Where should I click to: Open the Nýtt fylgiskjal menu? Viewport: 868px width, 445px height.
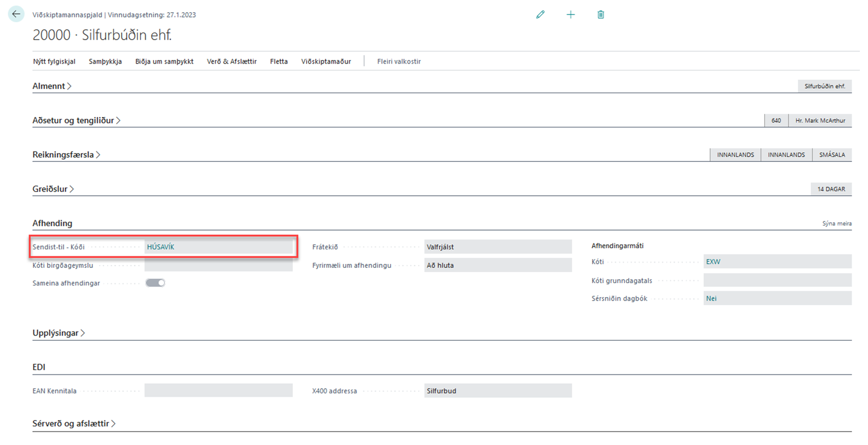(x=54, y=61)
